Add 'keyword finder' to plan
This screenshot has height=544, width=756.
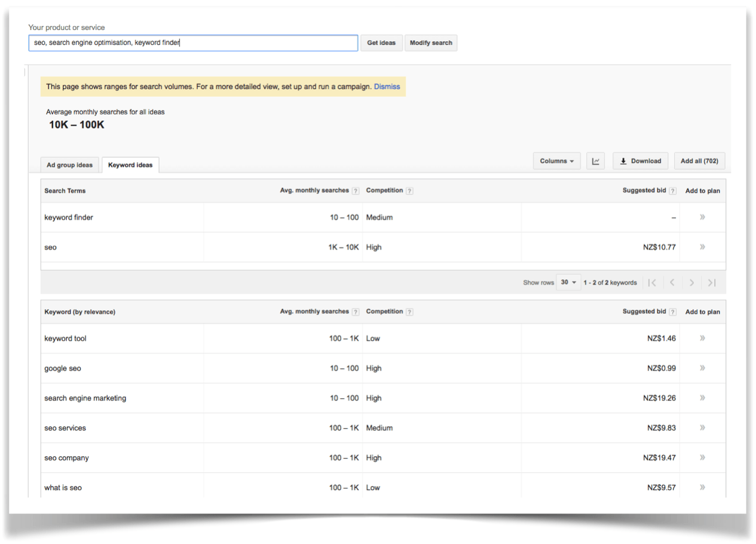click(x=702, y=218)
